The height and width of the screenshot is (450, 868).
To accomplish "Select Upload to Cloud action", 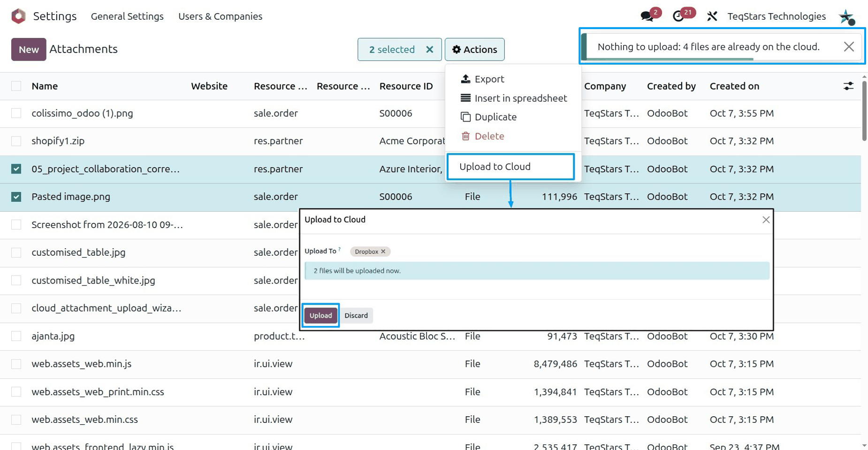I will coord(510,167).
